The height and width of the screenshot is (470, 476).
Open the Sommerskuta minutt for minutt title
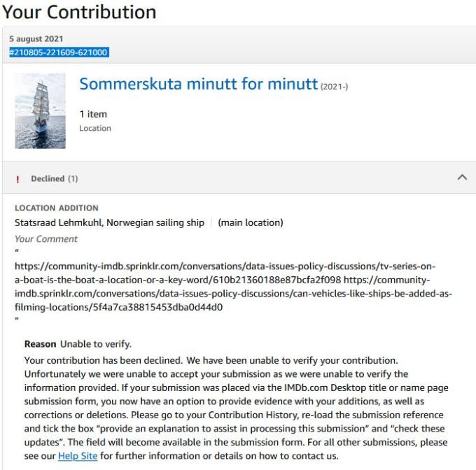point(198,84)
